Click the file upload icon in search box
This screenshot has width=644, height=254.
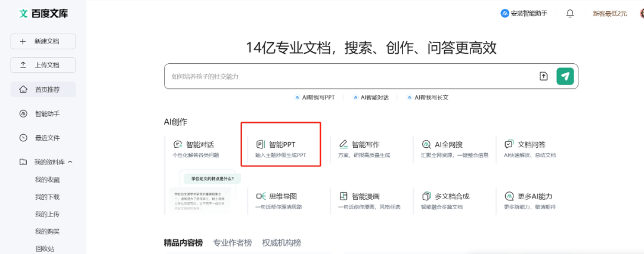coord(543,76)
